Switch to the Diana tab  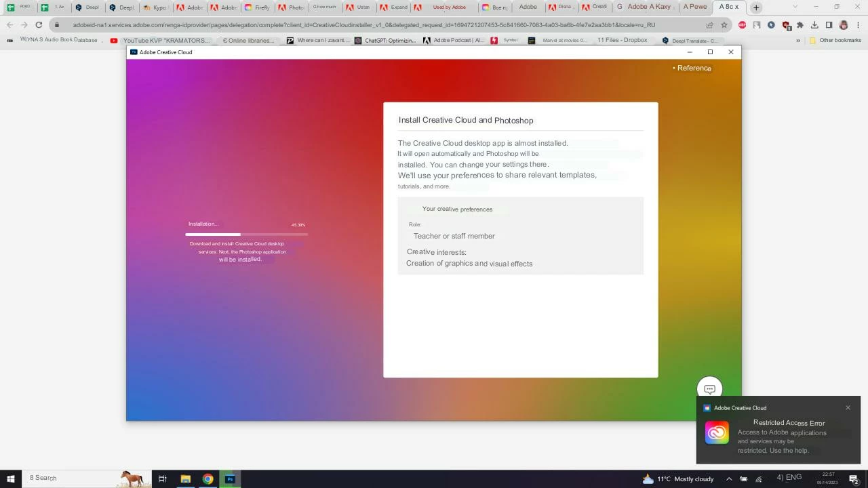[559, 7]
